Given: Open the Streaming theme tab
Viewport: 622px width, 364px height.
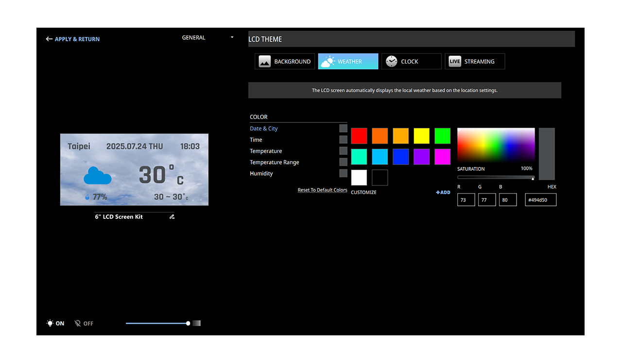Looking at the screenshot, I should pyautogui.click(x=474, y=62).
